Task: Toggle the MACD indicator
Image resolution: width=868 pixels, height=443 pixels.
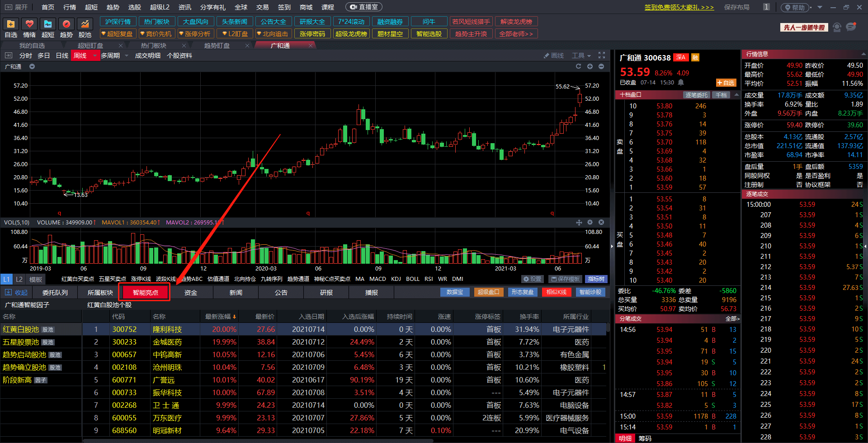Action: pos(378,279)
